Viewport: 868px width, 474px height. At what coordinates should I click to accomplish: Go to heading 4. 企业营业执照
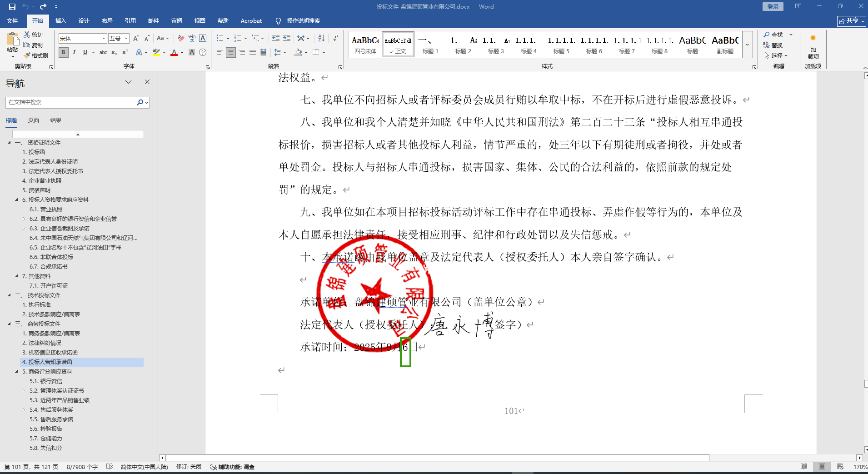click(42, 180)
